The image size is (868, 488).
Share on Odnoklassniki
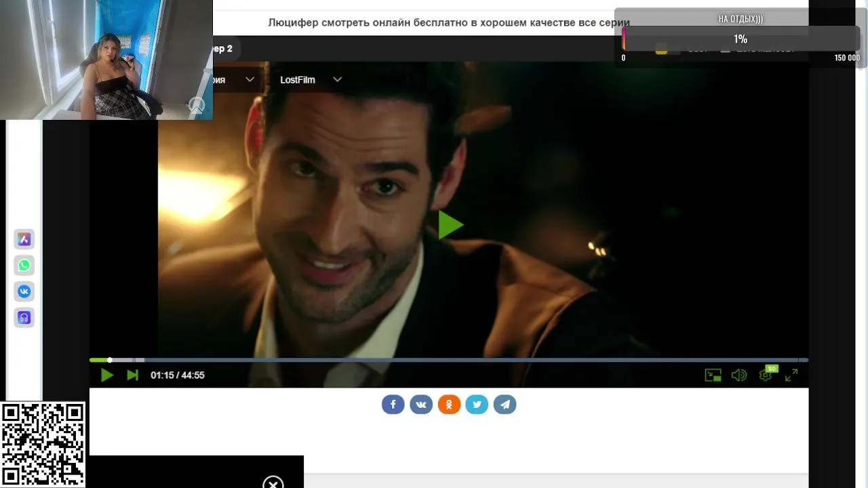tap(449, 405)
